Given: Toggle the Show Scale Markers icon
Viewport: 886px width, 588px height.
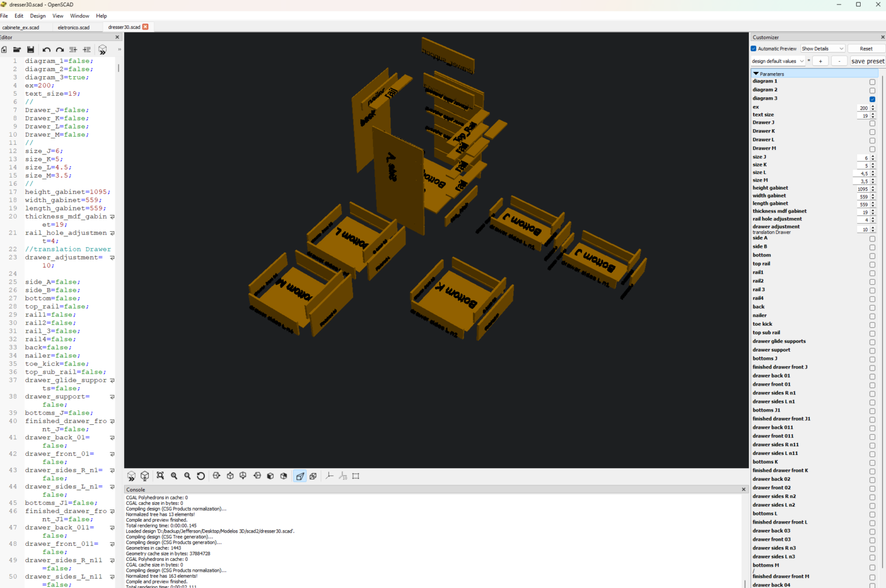Looking at the screenshot, I should coord(343,476).
